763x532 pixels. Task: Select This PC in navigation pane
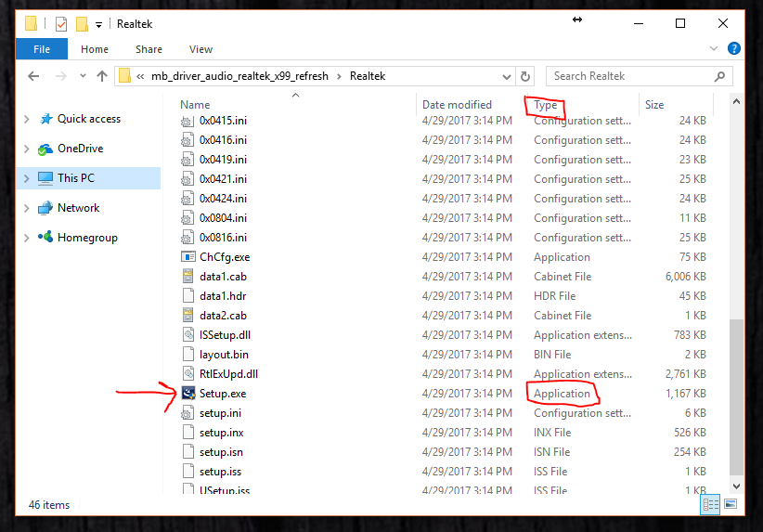(x=76, y=178)
